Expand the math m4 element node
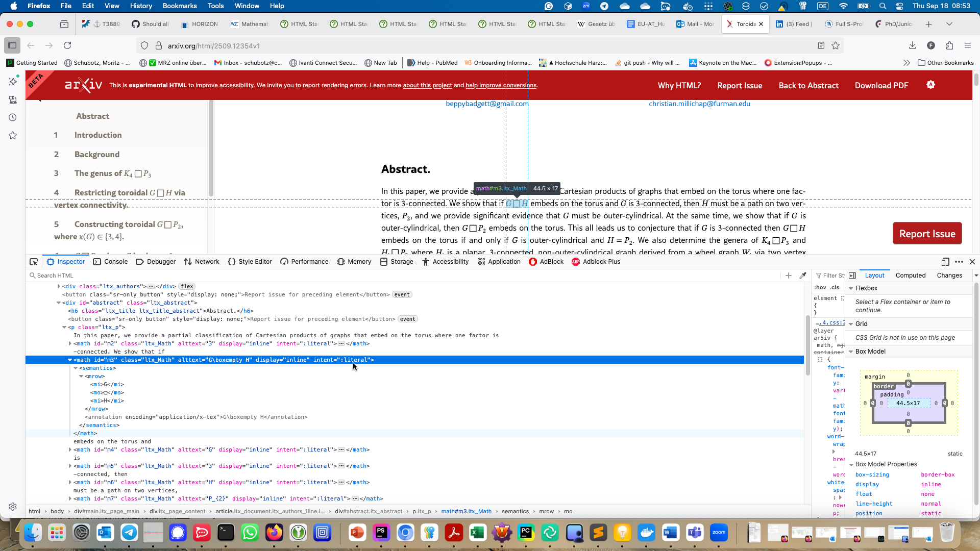Image resolution: width=980 pixels, height=551 pixels. 70,449
